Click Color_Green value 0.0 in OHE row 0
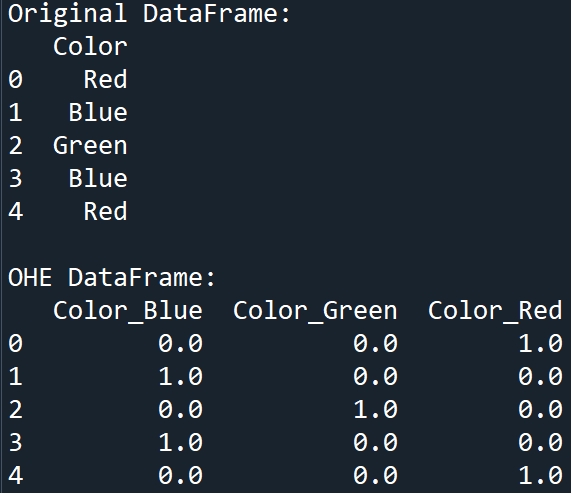Image resolution: width=572 pixels, height=494 pixels. click(x=375, y=344)
